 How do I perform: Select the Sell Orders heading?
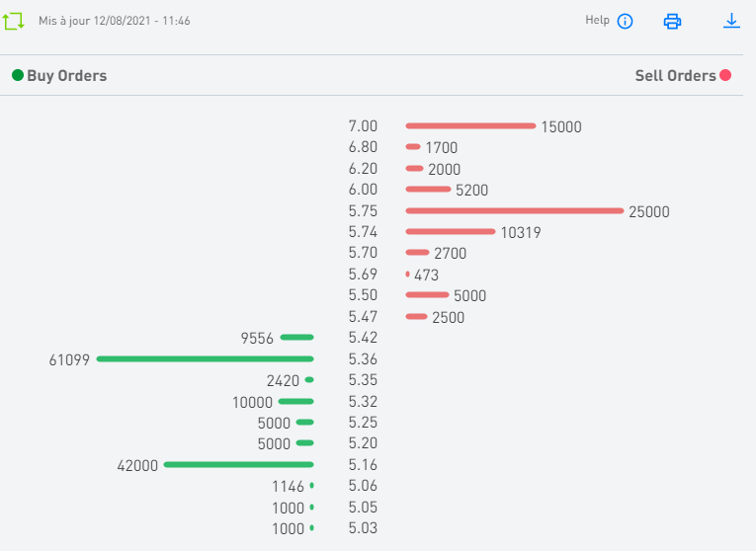675,76
